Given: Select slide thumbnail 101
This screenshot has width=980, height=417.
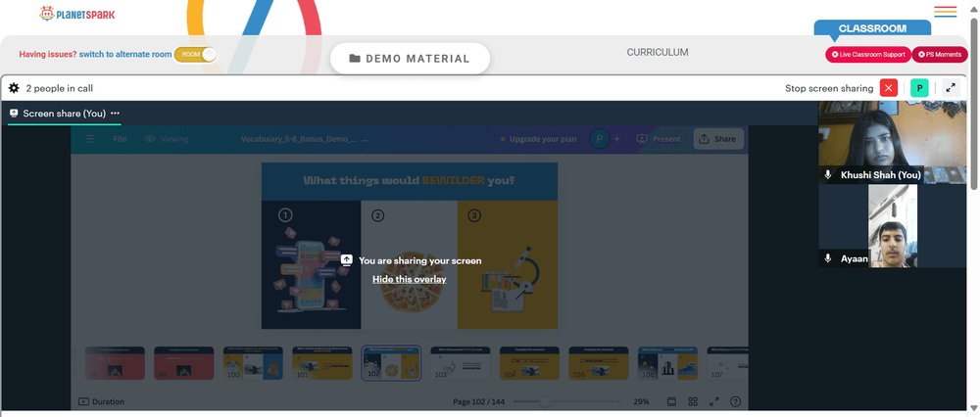Looking at the screenshot, I should [321, 363].
